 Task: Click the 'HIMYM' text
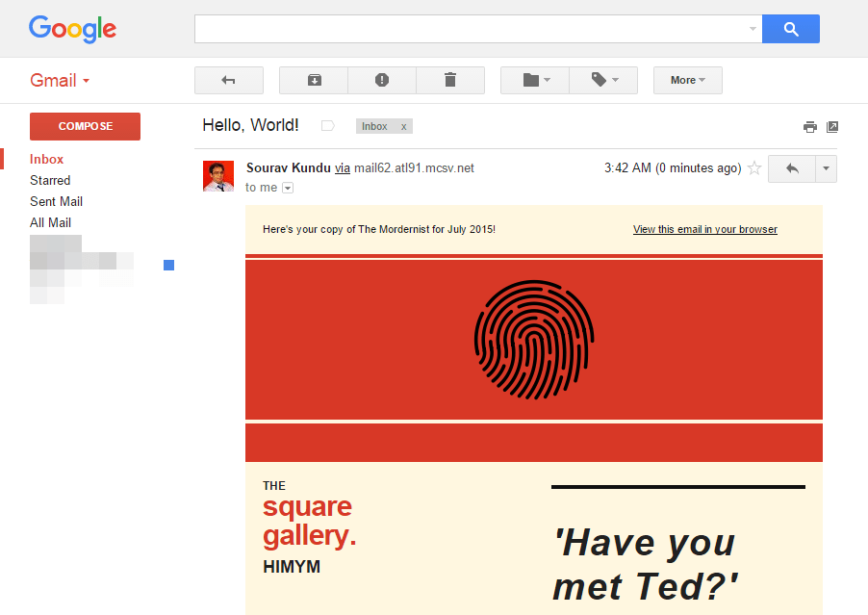click(292, 567)
